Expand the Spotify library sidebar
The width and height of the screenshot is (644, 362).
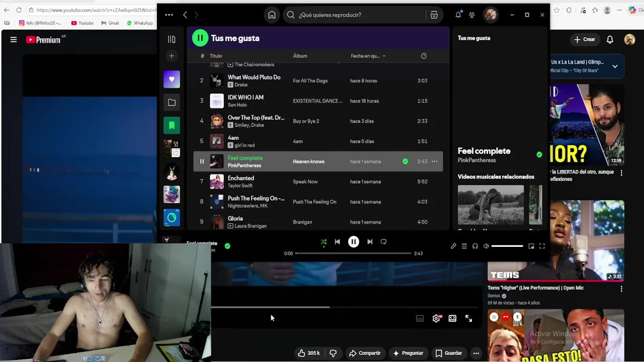point(172,39)
